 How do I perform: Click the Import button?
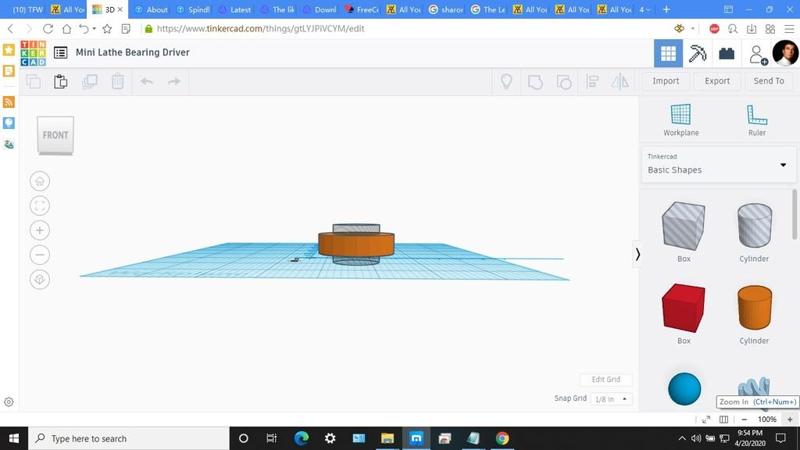666,81
